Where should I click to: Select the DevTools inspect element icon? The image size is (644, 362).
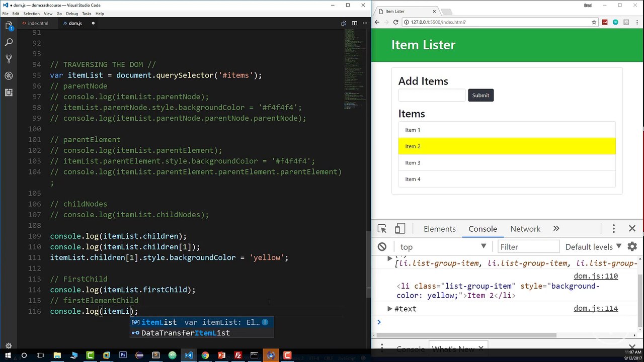pos(382,229)
